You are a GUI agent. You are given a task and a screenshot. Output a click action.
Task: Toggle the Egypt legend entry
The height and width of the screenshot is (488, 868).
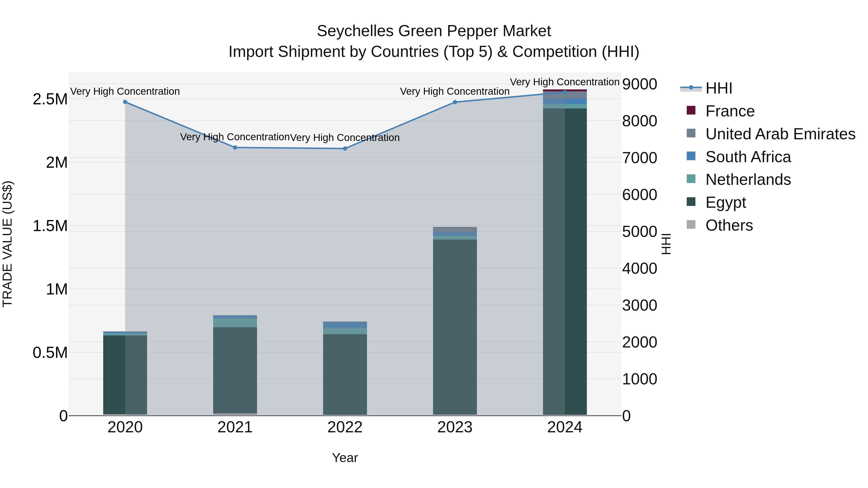click(x=716, y=202)
